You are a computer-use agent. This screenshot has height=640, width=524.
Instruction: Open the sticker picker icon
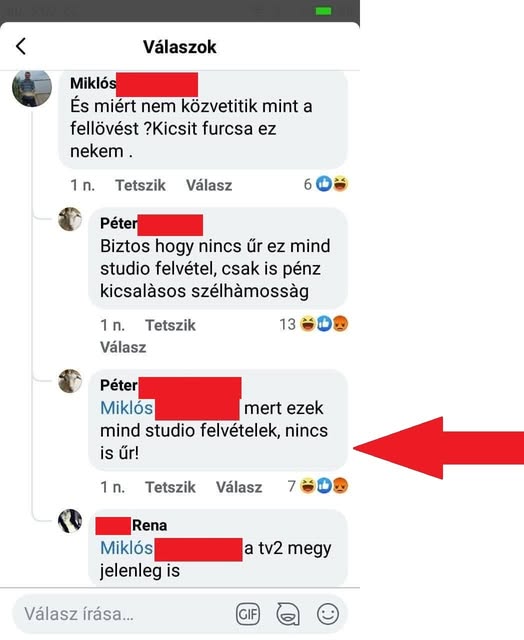[288, 614]
